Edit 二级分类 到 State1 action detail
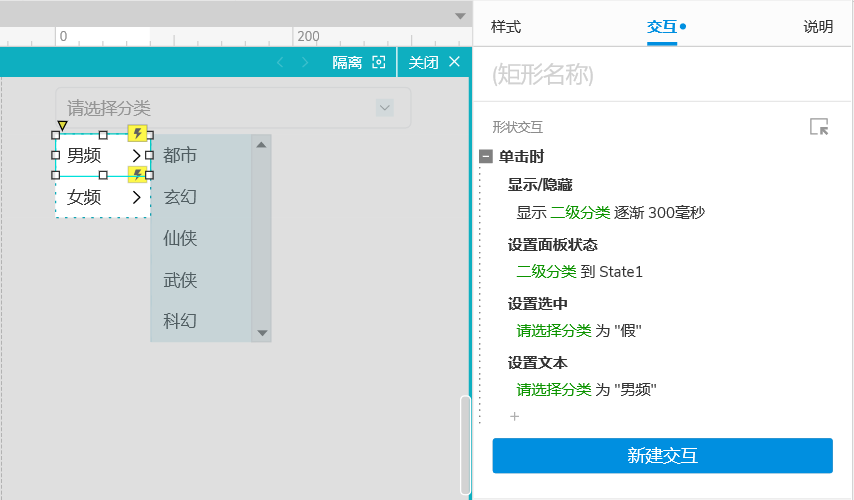Screen dimensions: 854x500 580,271
